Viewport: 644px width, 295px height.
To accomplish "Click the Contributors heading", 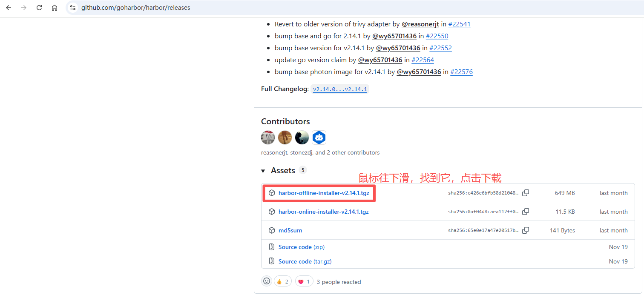I will click(x=285, y=121).
